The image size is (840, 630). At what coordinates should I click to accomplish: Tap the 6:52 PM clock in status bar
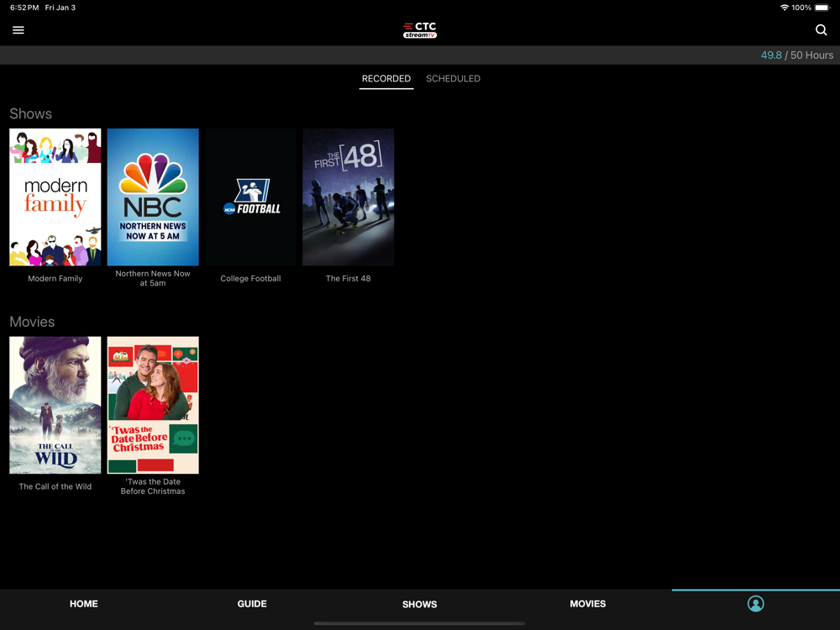pos(24,8)
